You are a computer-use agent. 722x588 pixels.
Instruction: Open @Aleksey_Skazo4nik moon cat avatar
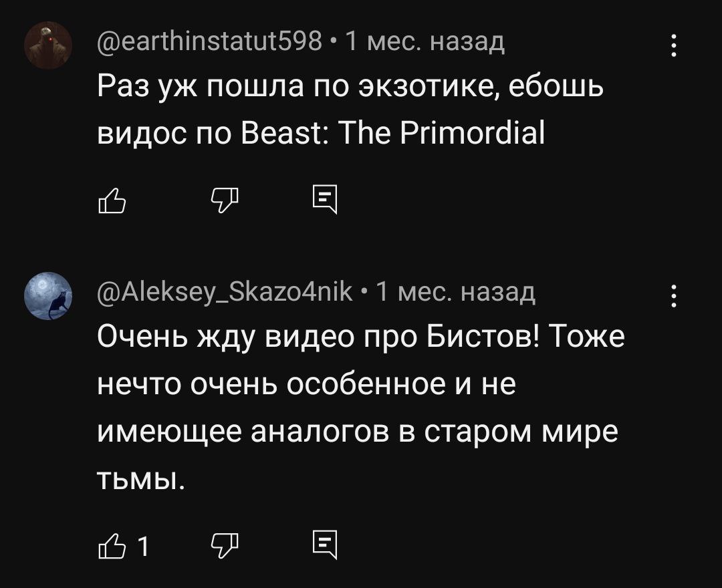pos(48,296)
